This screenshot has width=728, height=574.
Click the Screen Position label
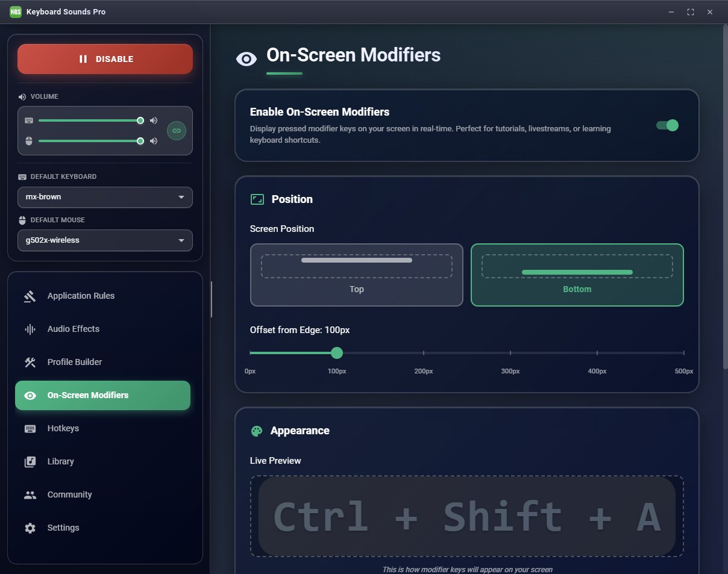(282, 229)
